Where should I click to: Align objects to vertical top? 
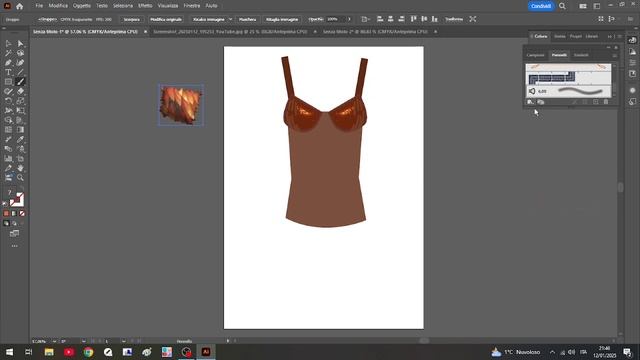[413, 19]
